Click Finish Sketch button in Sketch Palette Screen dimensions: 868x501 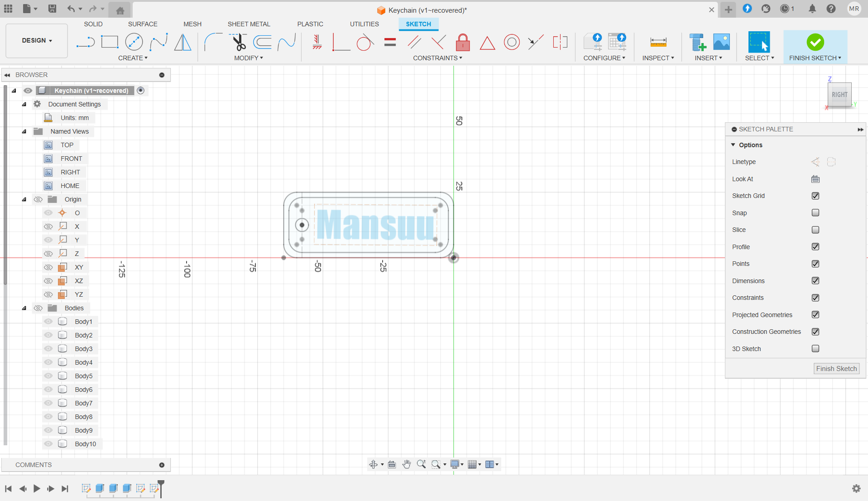tap(836, 369)
